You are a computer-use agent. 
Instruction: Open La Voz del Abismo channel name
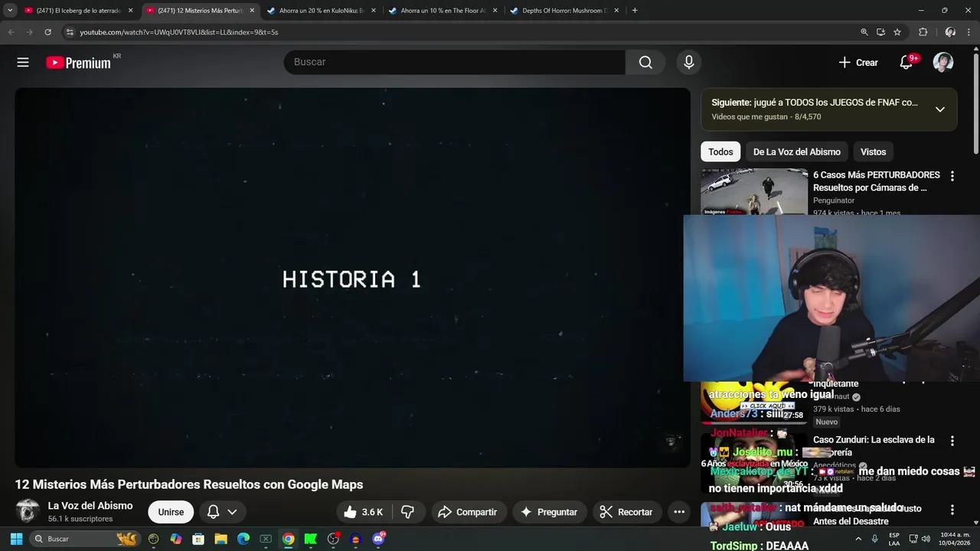pyautogui.click(x=90, y=506)
